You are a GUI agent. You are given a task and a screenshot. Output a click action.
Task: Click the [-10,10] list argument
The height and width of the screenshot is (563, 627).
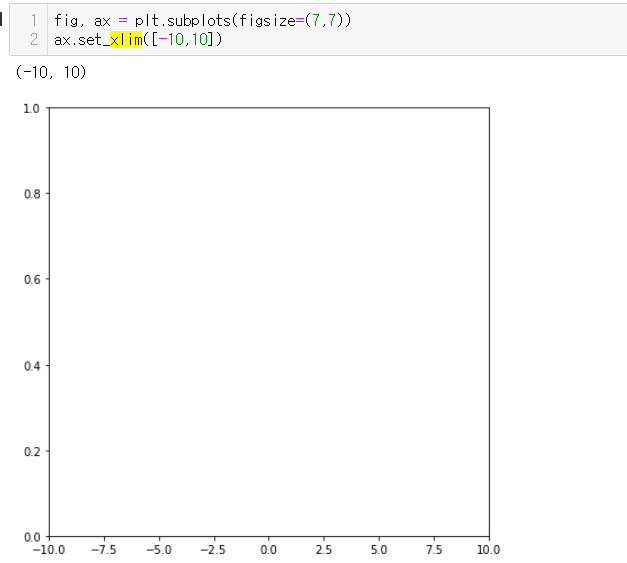click(183, 40)
